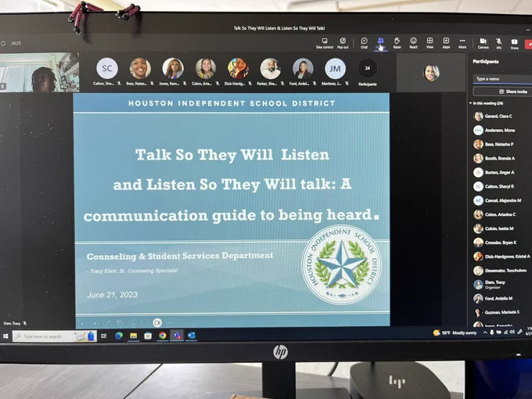Viewport: 532px width, 399px height.
Task: Click the red Leave call button
Action: pyautogui.click(x=528, y=45)
